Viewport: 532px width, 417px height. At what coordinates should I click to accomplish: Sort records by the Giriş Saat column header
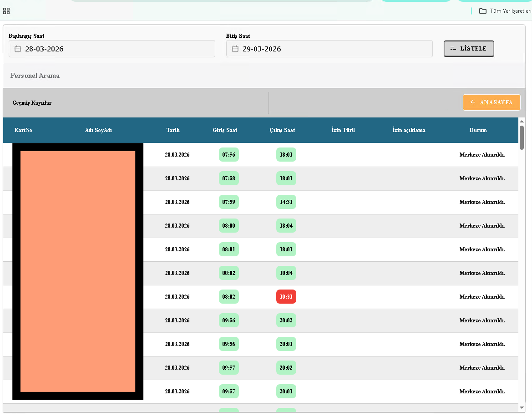coord(225,130)
